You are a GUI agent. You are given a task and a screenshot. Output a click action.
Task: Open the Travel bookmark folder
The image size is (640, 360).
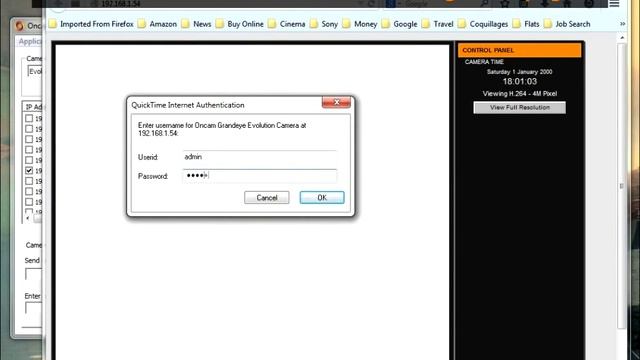point(438,24)
